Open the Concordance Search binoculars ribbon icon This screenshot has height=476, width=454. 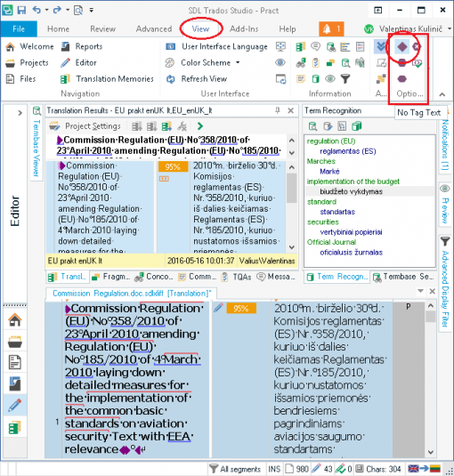pos(301,63)
